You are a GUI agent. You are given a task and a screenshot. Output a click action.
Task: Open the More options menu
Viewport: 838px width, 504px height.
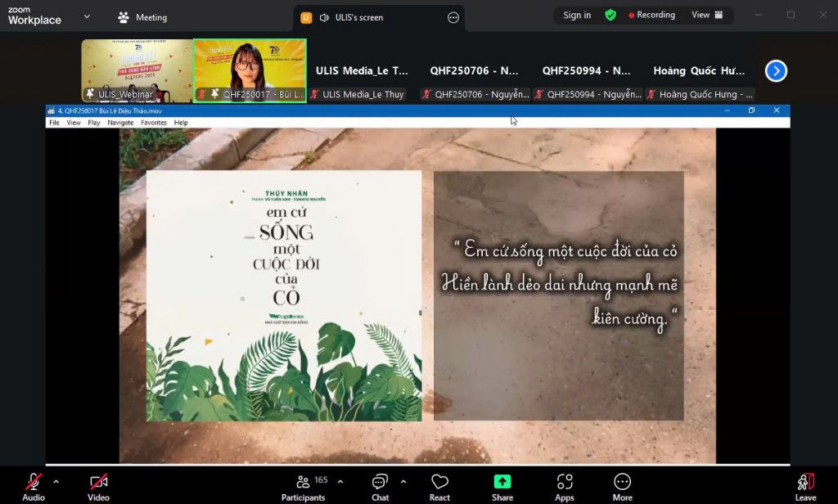[x=622, y=486]
